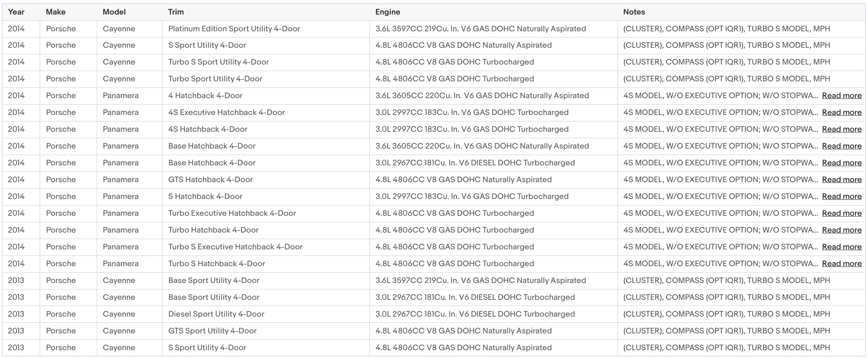This screenshot has width=868, height=359.
Task: Select Platinum Edition Sport Utility 4-Door trim cell
Action: [x=266, y=29]
